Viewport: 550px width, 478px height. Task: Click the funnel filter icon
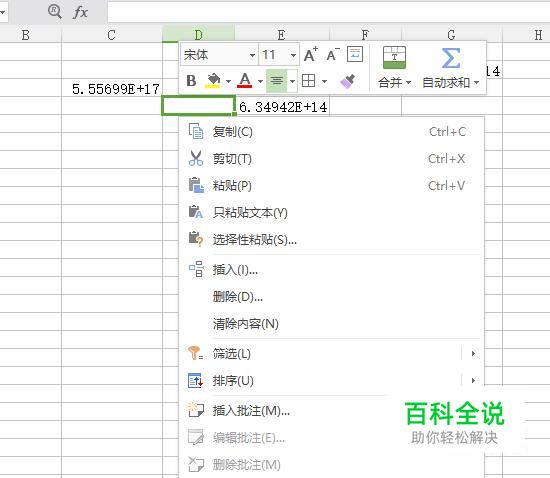click(195, 353)
